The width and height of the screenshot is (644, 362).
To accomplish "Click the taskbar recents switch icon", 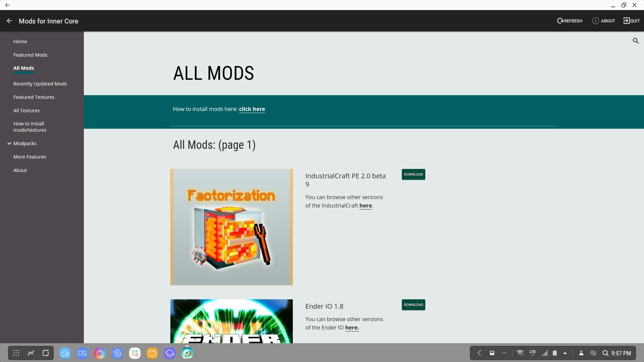I will 31,353.
